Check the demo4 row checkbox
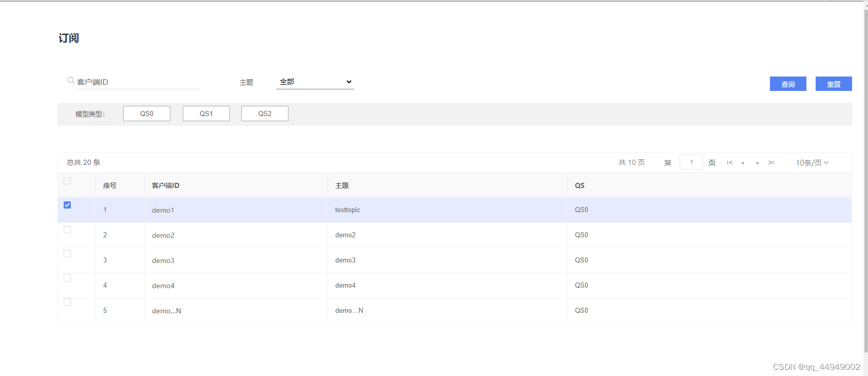Screen dimensions: 868x376 pyautogui.click(x=67, y=278)
